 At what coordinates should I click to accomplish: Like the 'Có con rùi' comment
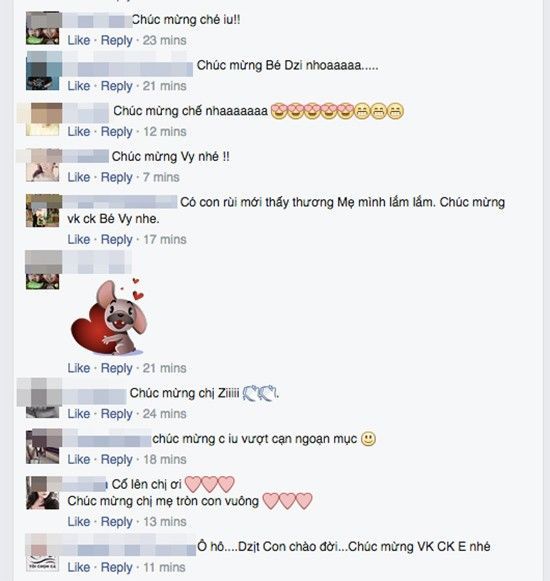[x=79, y=239]
